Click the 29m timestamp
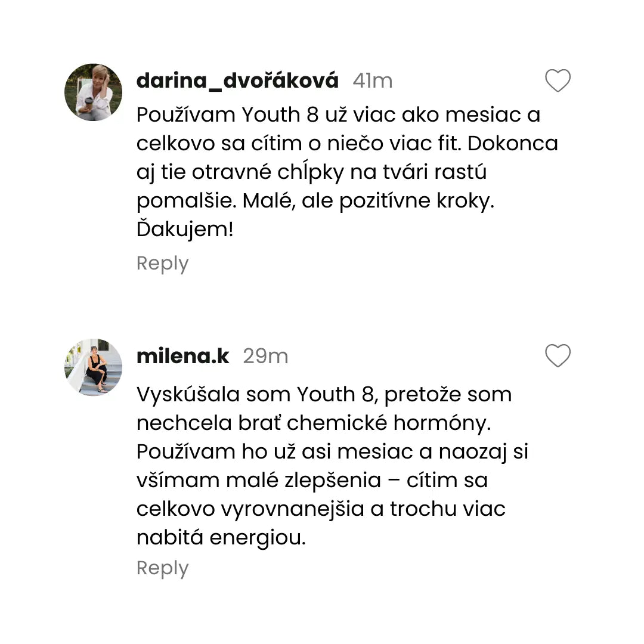The width and height of the screenshot is (644, 644). click(x=265, y=356)
